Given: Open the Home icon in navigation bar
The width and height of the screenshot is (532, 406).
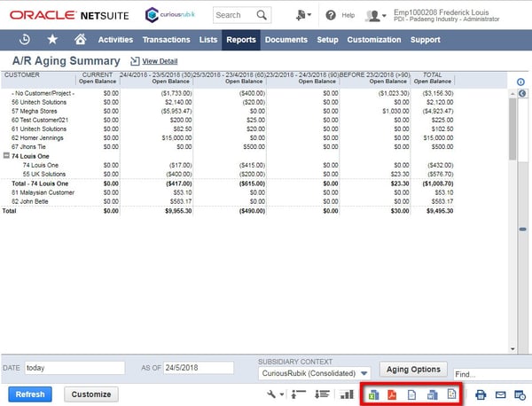Looking at the screenshot, I should click(x=81, y=40).
